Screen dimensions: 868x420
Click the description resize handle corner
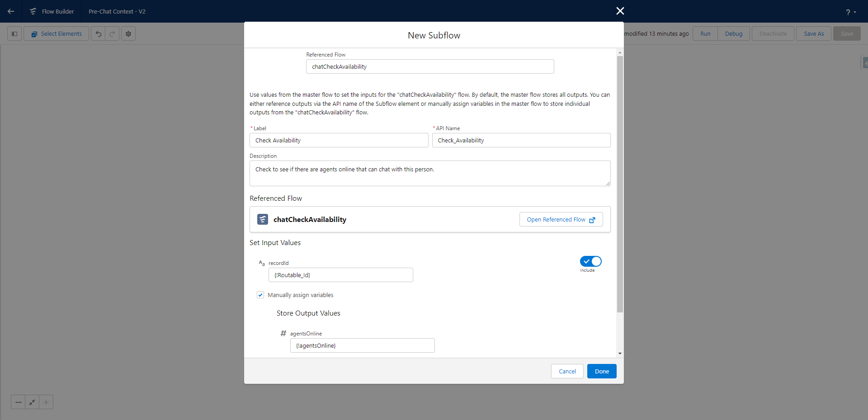click(608, 184)
